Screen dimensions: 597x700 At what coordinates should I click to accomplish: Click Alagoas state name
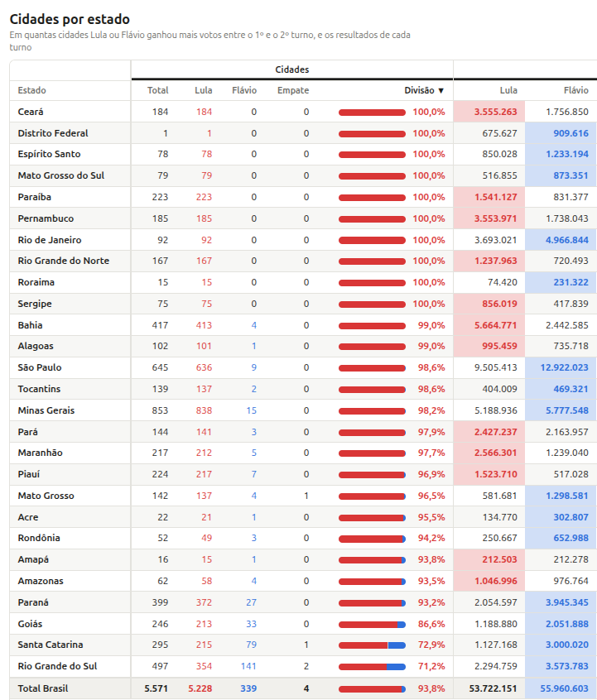click(x=36, y=346)
